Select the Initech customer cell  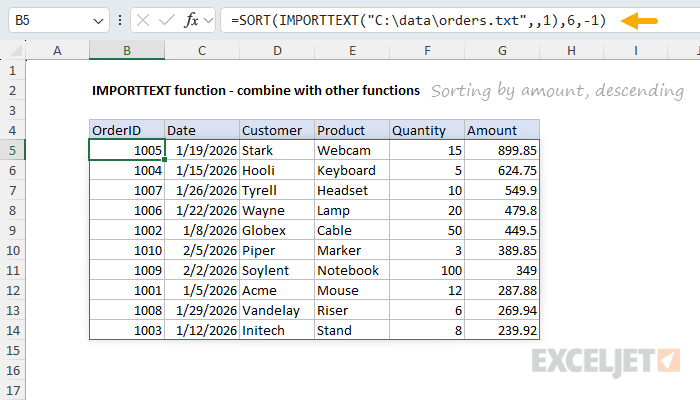point(277,330)
